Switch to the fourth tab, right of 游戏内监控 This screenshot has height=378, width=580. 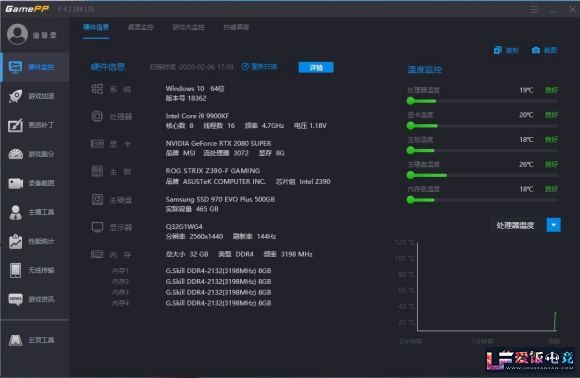click(236, 27)
